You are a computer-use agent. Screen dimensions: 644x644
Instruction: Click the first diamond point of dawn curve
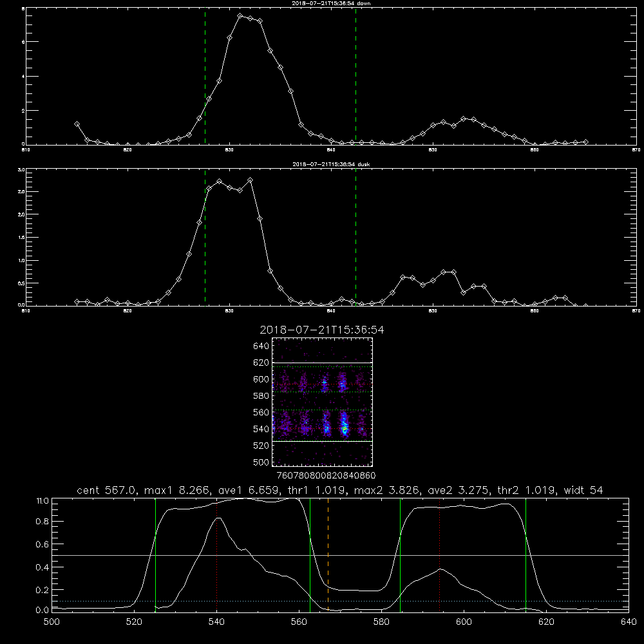[77, 124]
